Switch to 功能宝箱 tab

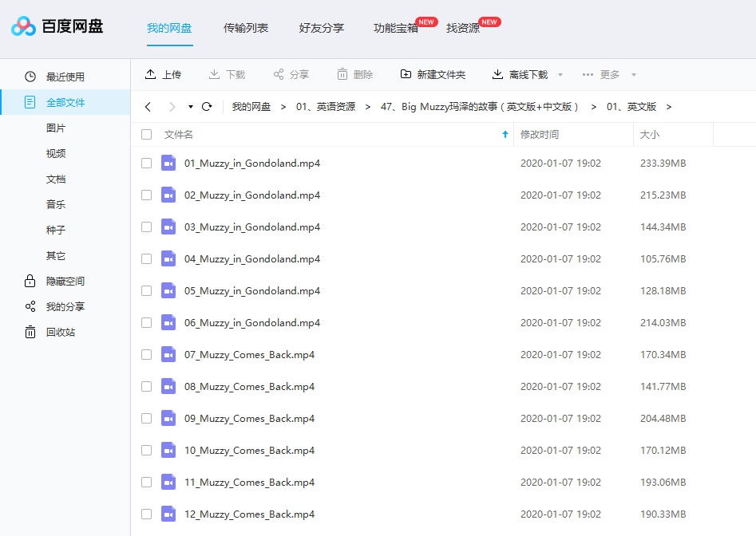[x=396, y=28]
